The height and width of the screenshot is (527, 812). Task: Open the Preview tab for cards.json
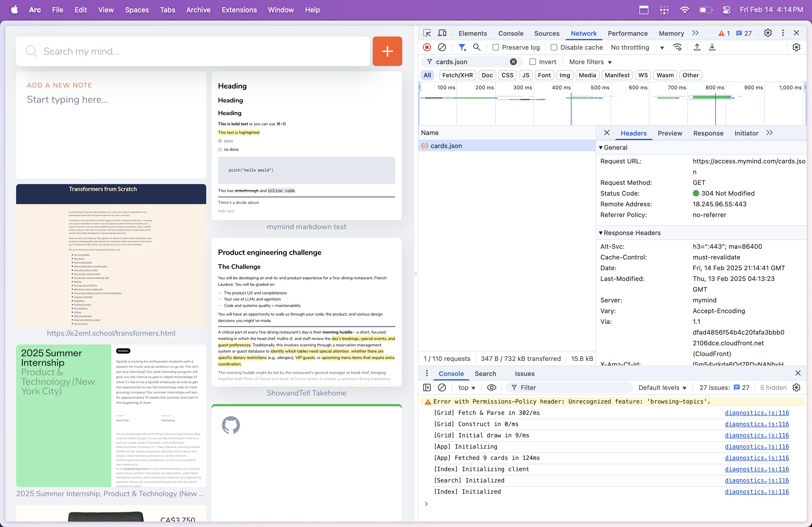670,133
